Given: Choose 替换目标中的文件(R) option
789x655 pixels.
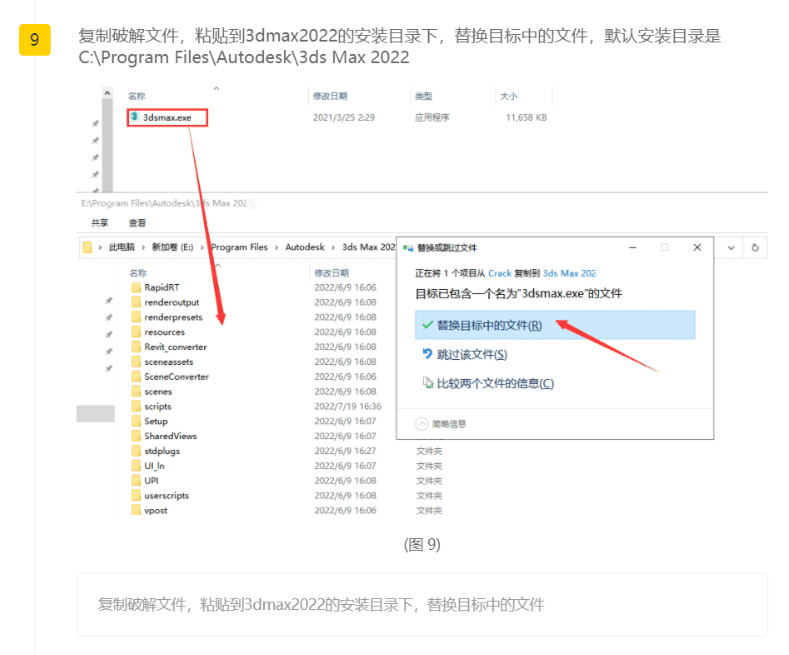Looking at the screenshot, I should [555, 325].
